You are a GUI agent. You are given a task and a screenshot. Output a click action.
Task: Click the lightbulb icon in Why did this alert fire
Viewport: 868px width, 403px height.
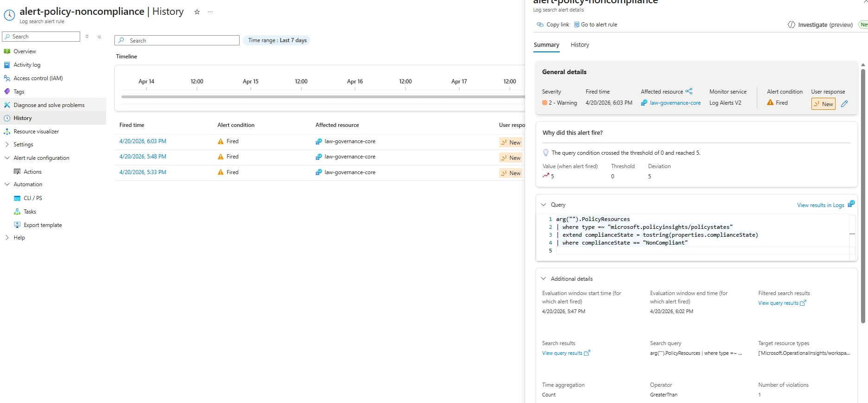(546, 153)
